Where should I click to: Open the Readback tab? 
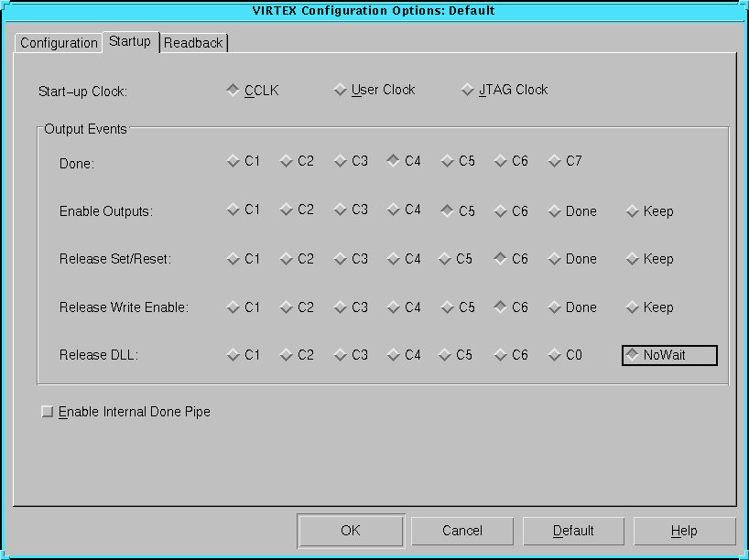click(x=193, y=43)
